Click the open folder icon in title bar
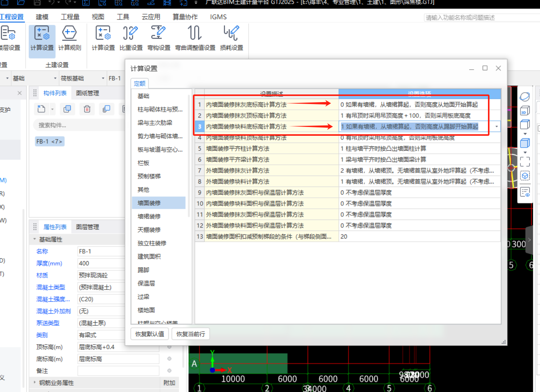540x392 pixels. [21, 3]
